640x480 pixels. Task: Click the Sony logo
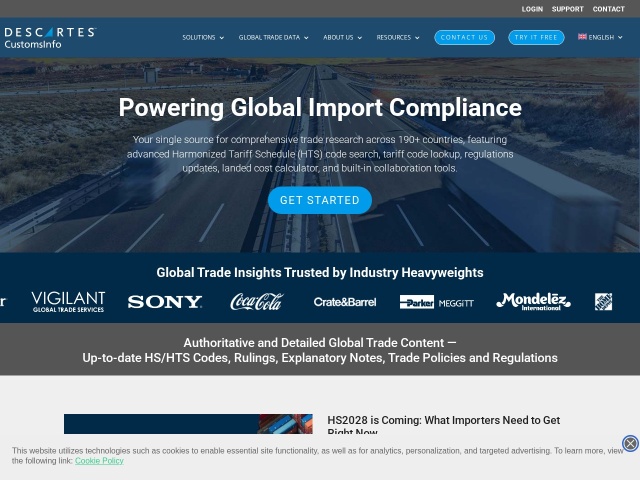pos(164,302)
